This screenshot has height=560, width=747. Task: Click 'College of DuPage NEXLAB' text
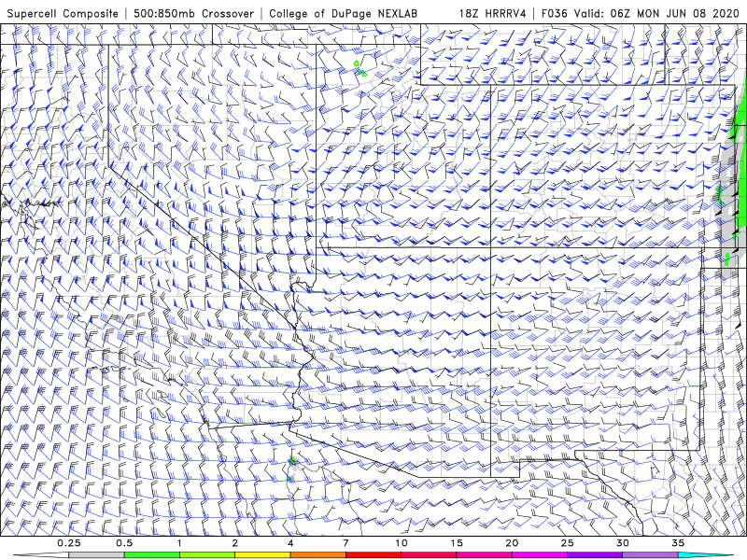[x=343, y=13]
